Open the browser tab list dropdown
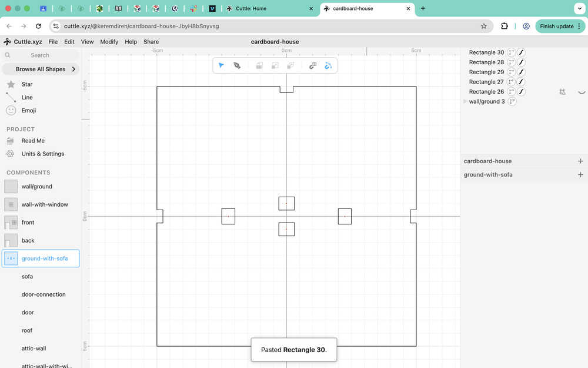The width and height of the screenshot is (588, 368). pos(580,8)
